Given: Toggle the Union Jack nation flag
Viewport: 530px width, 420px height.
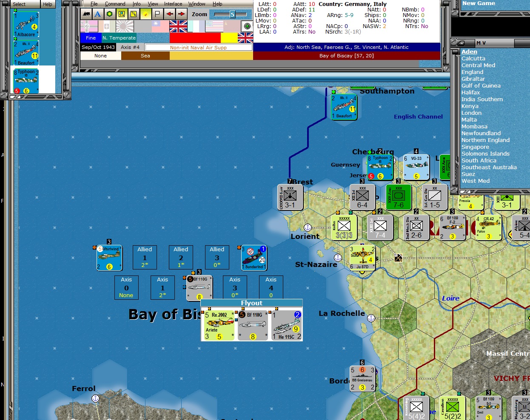Looking at the screenshot, I should pos(179,26).
